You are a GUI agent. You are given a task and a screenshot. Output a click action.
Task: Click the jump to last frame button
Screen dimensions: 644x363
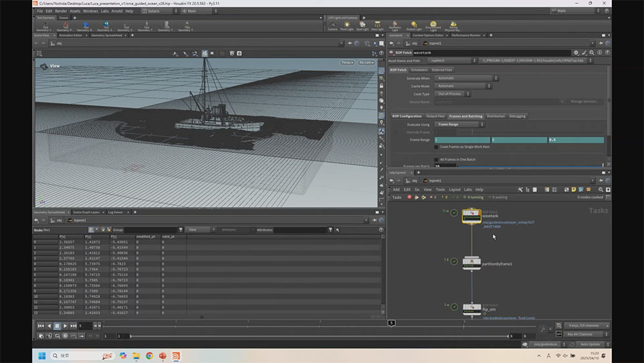(x=73, y=326)
